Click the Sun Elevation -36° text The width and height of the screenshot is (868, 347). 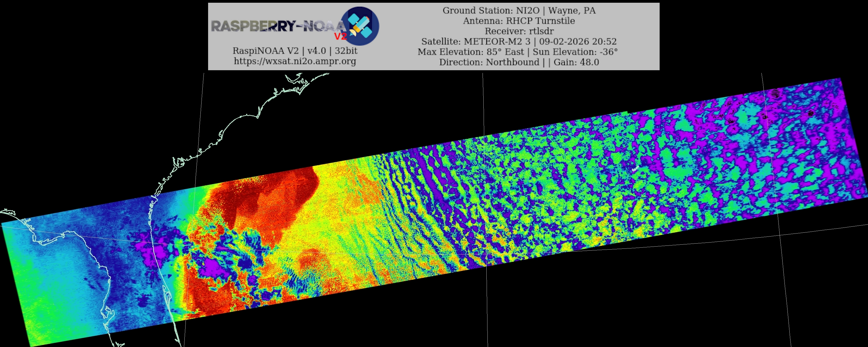[x=575, y=52]
